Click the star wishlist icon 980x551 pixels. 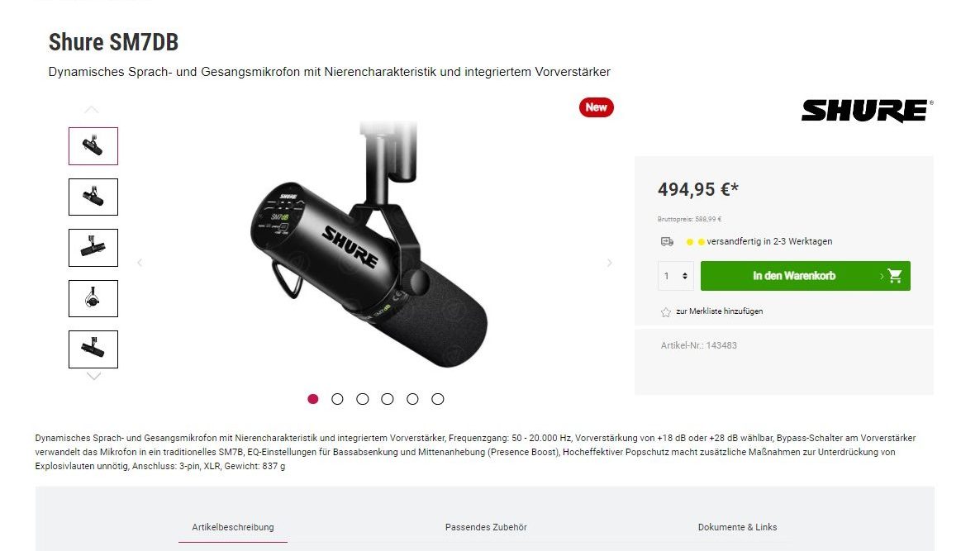666,311
